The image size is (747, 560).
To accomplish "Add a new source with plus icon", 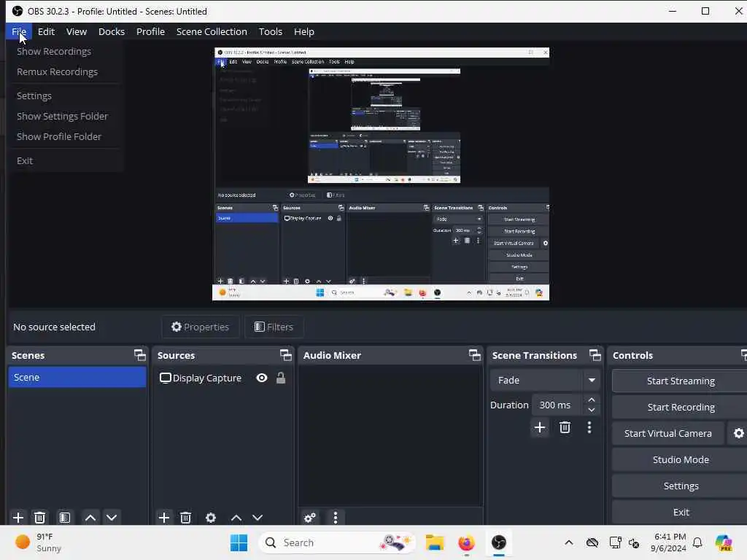I will click(x=164, y=517).
